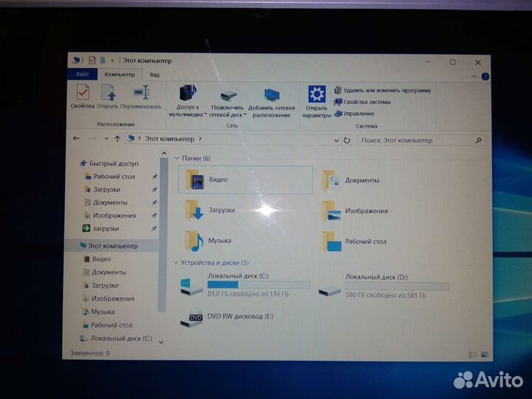532x399 pixels.
Task: Open the Свойства ribbon button
Action: [x=83, y=96]
